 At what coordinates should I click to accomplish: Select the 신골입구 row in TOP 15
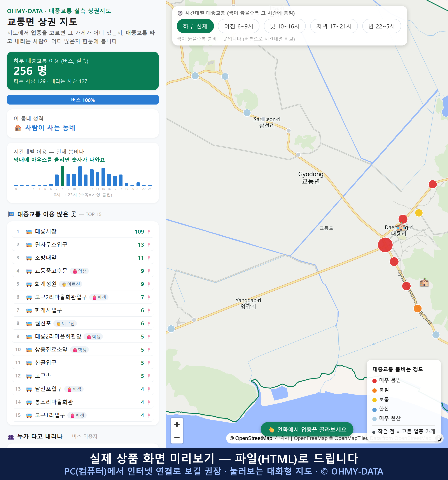click(83, 363)
